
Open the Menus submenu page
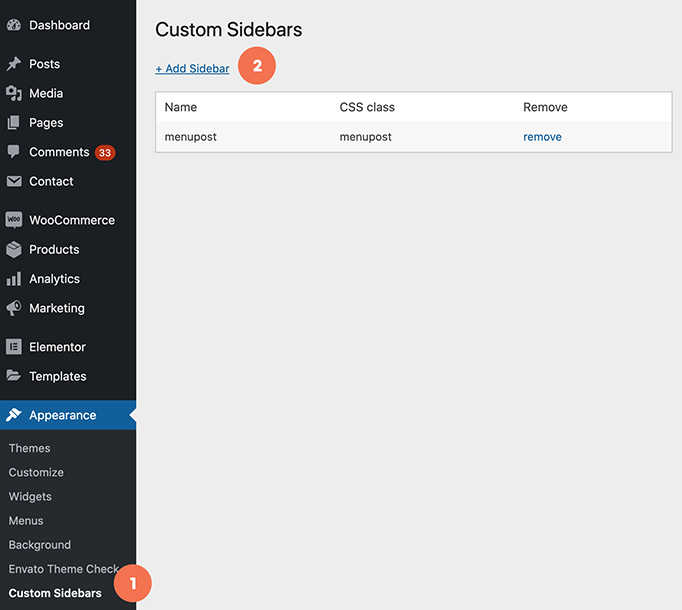[26, 521]
